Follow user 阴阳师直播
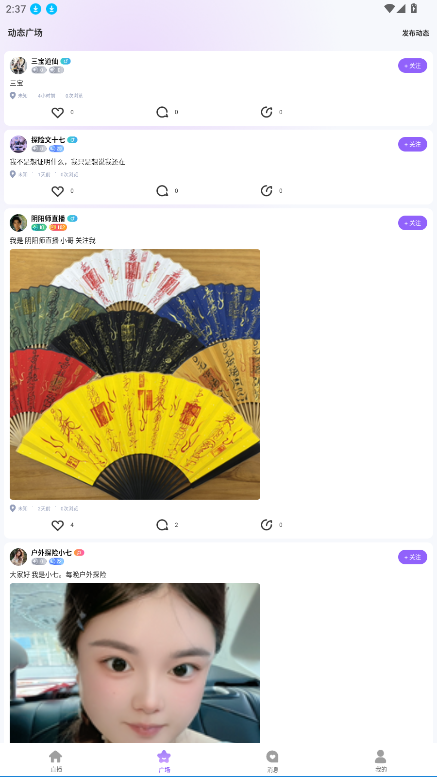Viewport: 437px width, 777px height. pos(412,223)
